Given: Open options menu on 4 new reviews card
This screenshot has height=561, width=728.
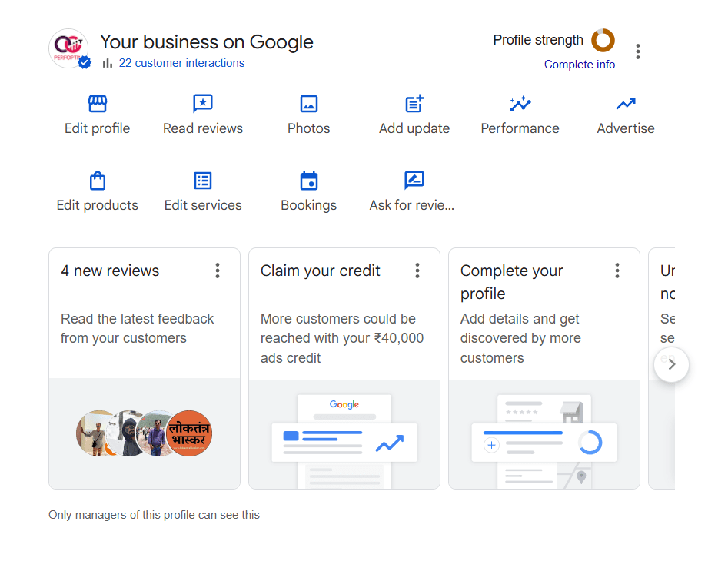Looking at the screenshot, I should pyautogui.click(x=218, y=271).
